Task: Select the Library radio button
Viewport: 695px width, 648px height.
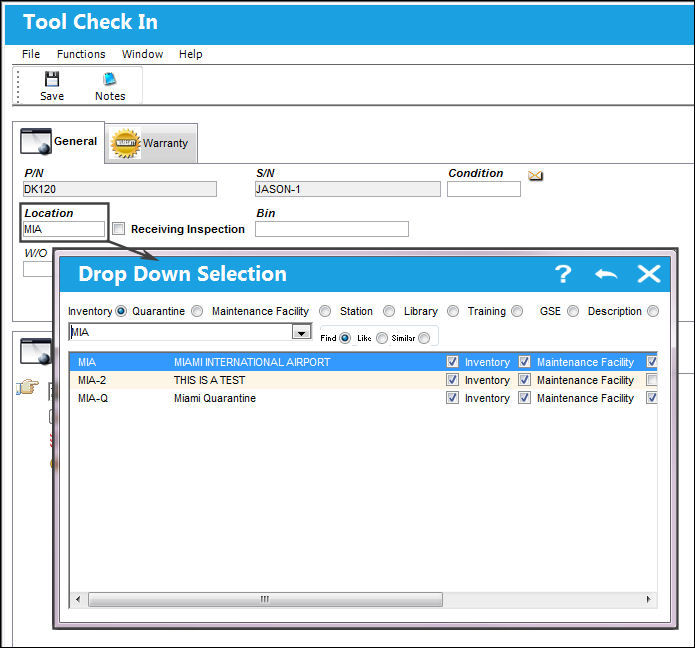Action: [453, 311]
